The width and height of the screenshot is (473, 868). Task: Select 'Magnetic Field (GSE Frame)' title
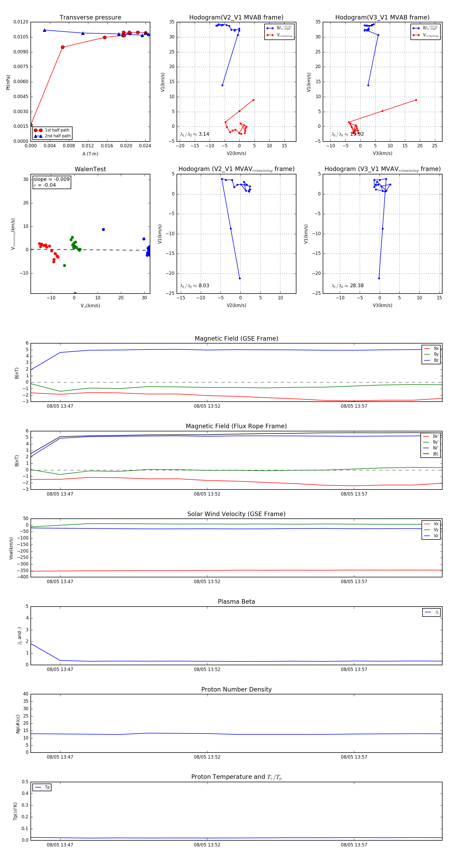click(236, 338)
